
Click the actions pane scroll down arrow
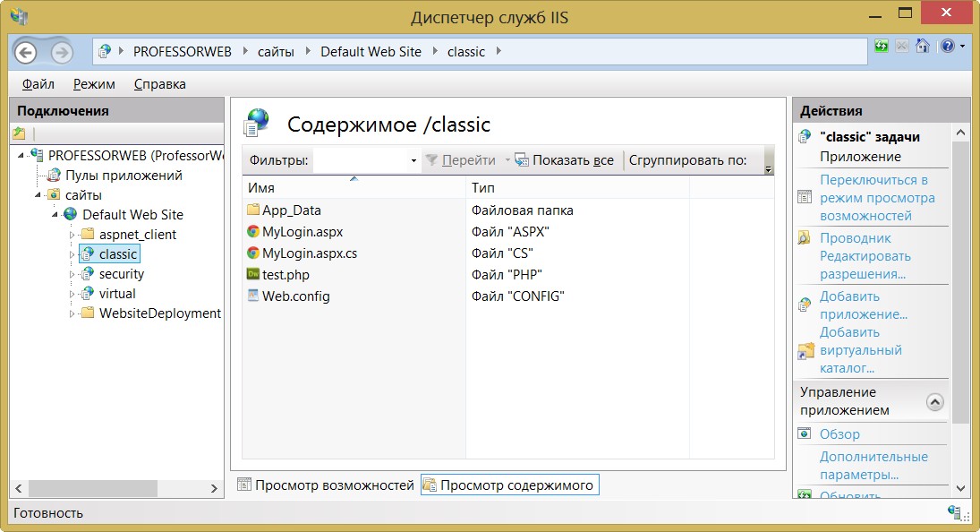click(960, 488)
